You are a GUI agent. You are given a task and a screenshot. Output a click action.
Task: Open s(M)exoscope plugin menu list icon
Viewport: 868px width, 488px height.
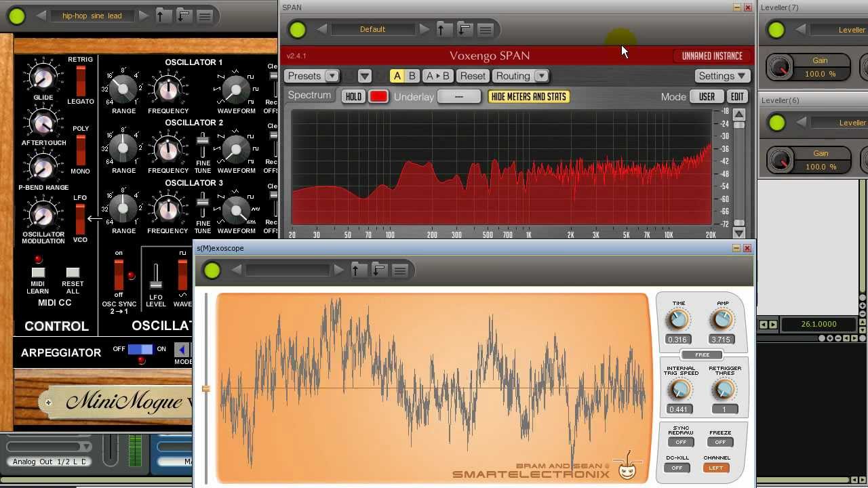click(399, 270)
